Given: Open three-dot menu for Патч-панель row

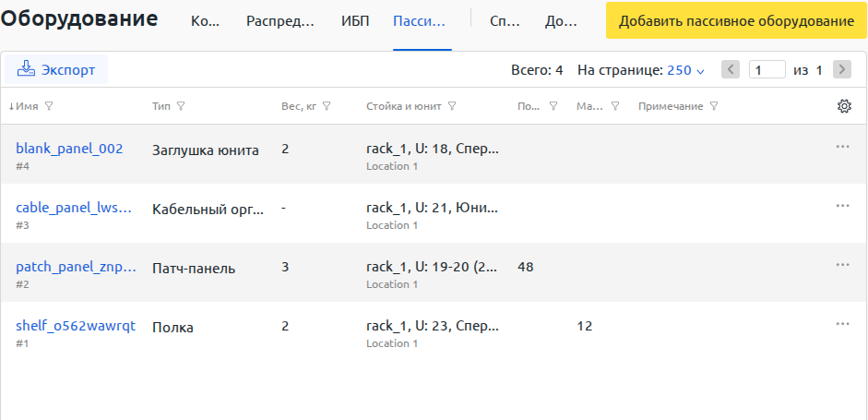Looking at the screenshot, I should click(842, 265).
